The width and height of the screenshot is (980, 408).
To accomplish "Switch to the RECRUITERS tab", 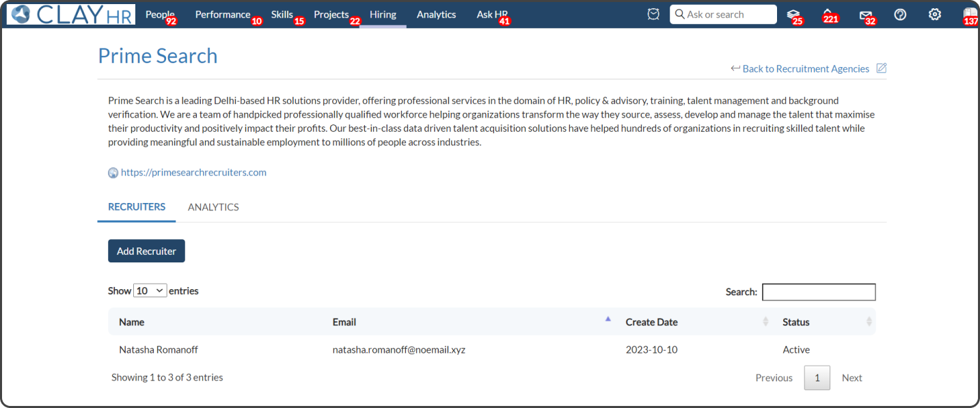I will 137,207.
